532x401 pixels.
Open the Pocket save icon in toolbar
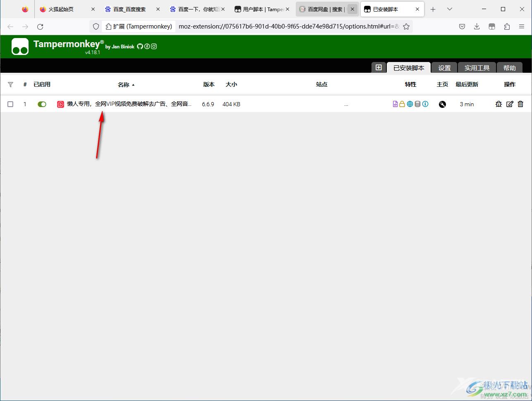click(x=462, y=26)
